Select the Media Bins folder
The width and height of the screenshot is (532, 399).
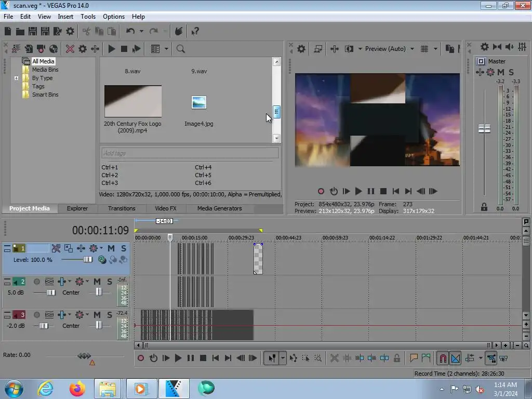click(x=45, y=70)
